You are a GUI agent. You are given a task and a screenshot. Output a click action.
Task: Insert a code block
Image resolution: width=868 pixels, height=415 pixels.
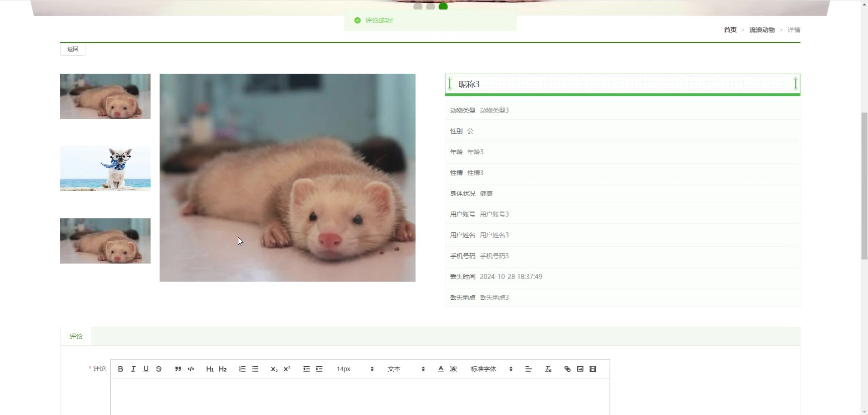[191, 369]
